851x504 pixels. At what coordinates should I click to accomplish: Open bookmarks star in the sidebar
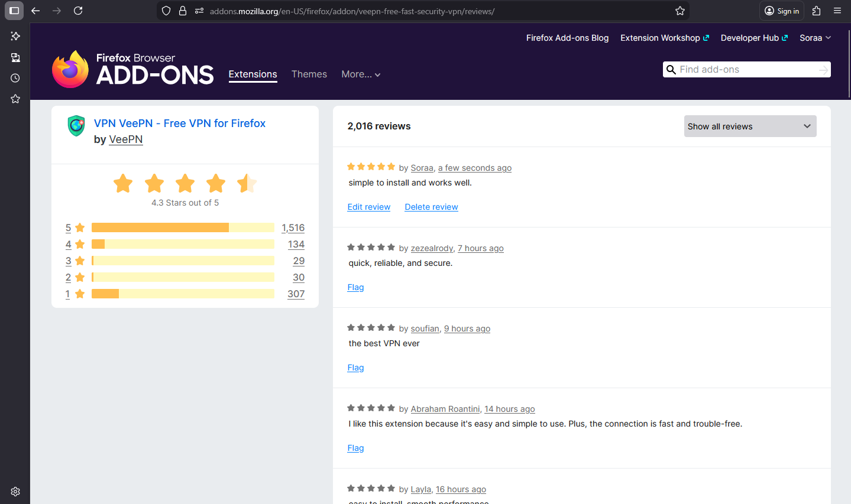coord(15,99)
